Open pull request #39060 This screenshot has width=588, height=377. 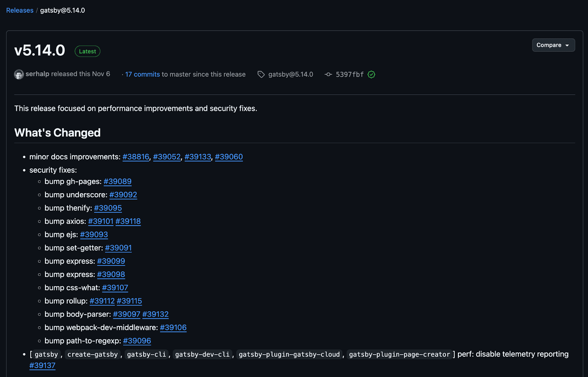229,157
